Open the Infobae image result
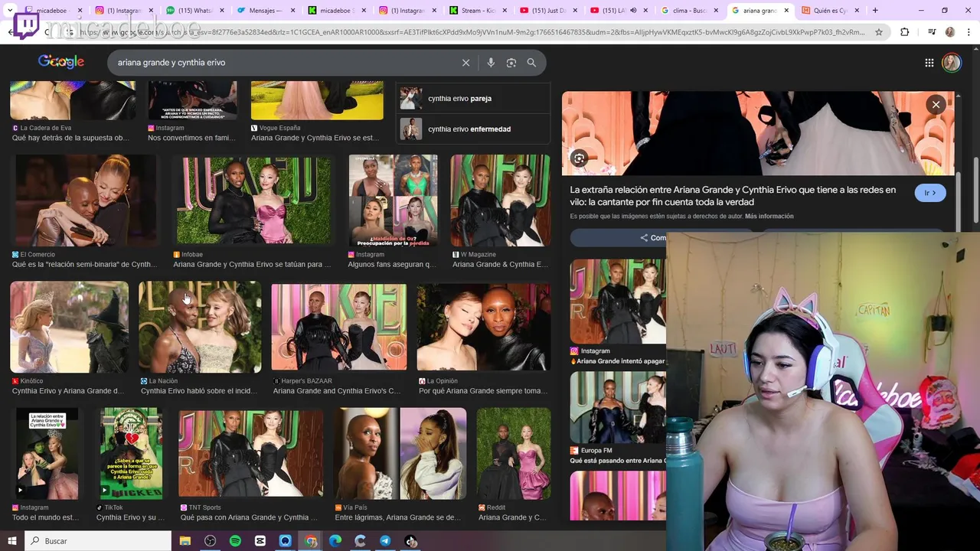This screenshot has height=551, width=980. click(253, 201)
